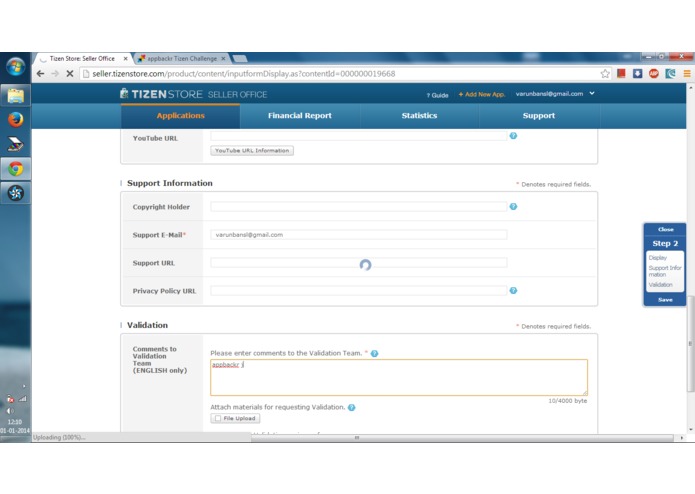Open the pinwheel app taskbar icon

(16, 193)
